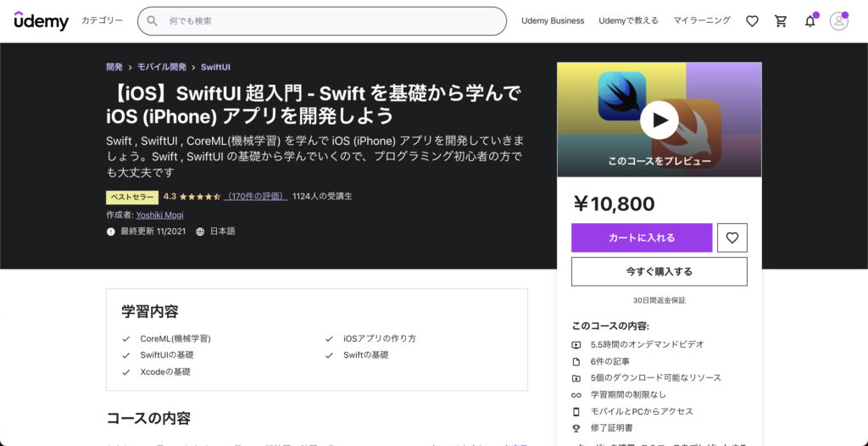The image size is (868, 446).
Task: Click the 6件の記事 document icon
Action: tap(576, 361)
